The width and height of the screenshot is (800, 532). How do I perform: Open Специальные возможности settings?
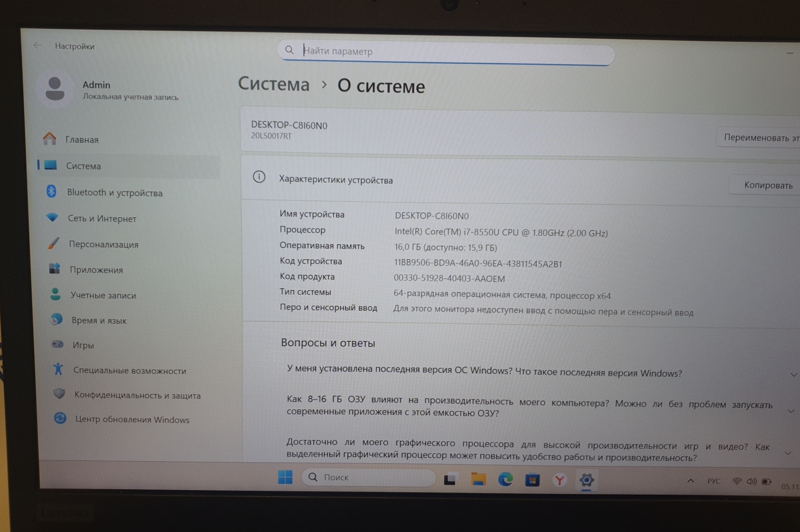click(130, 370)
